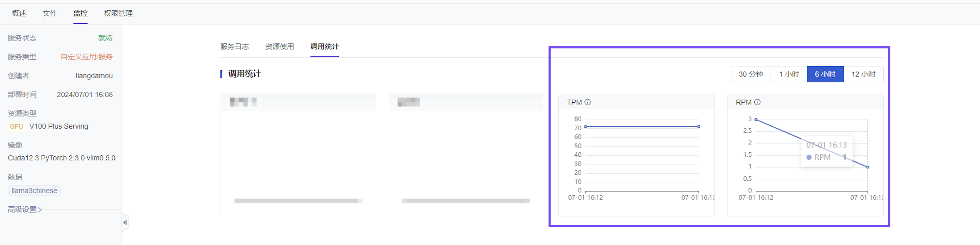This screenshot has width=980, height=245.
Task: Click the llama3chinese data tag
Action: [34, 191]
